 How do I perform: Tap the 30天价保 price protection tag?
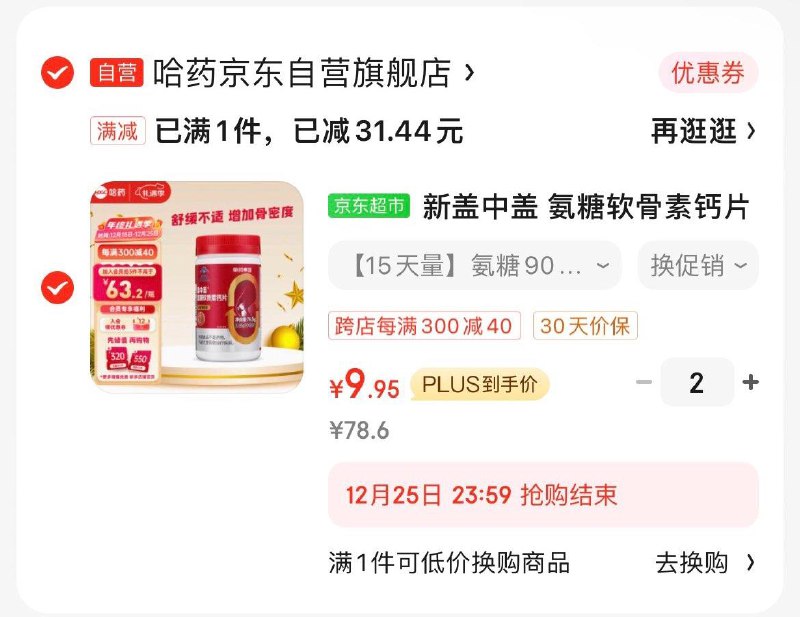[585, 326]
